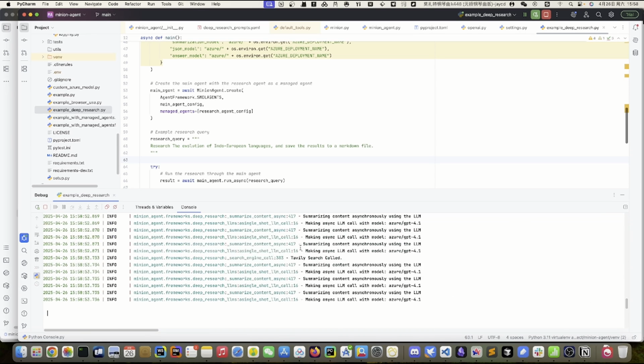Click Python 3.11 virtualenv interpreter status
The width and height of the screenshot is (644, 364).
click(577, 337)
